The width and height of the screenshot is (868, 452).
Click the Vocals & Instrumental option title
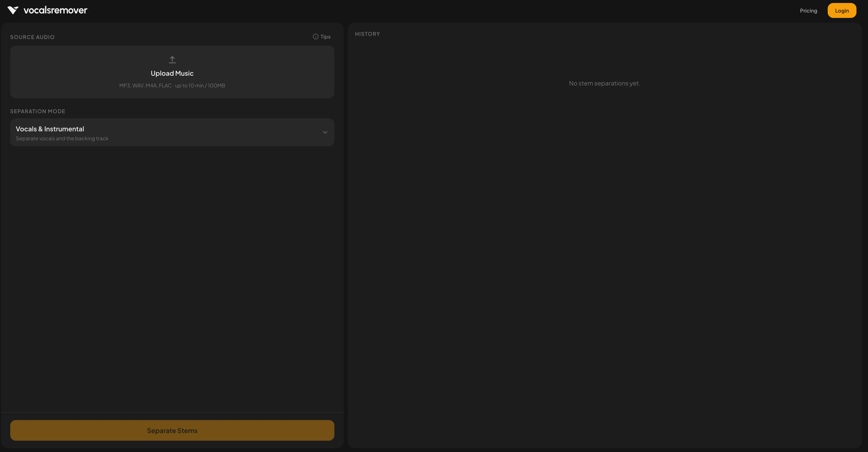point(50,129)
